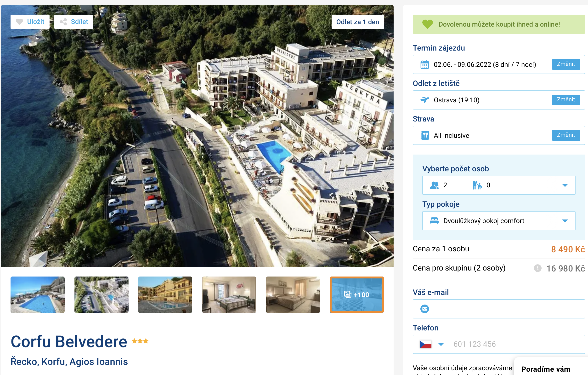Click the cutlery icon beside All Inclusive

(x=424, y=135)
